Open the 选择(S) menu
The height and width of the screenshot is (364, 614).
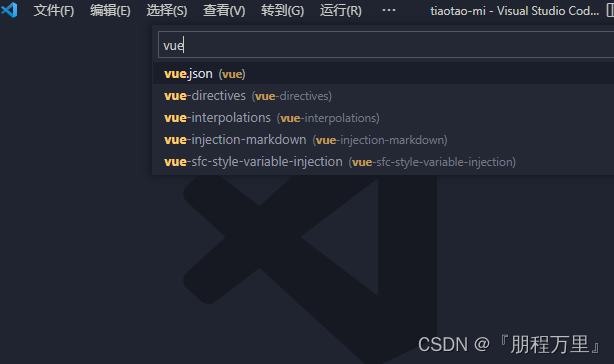point(167,11)
